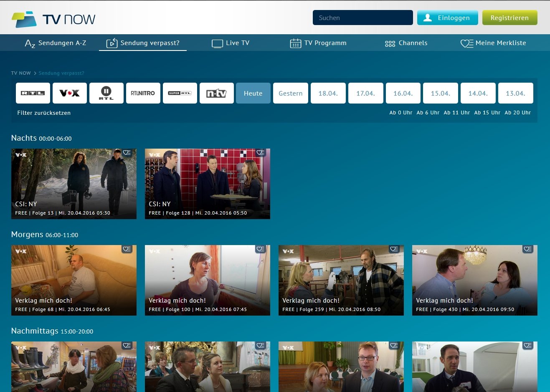This screenshot has height=392, width=550.
Task: Open Sendung verpasst? section
Action: 143,43
